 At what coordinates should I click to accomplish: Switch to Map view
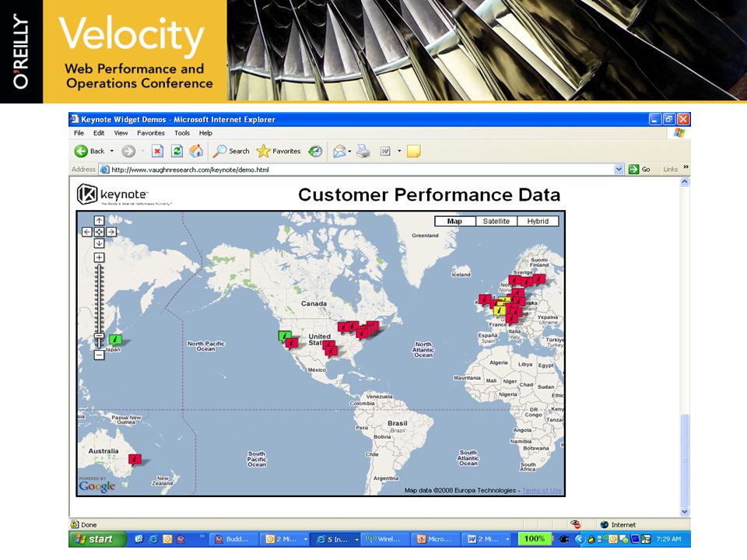[455, 222]
